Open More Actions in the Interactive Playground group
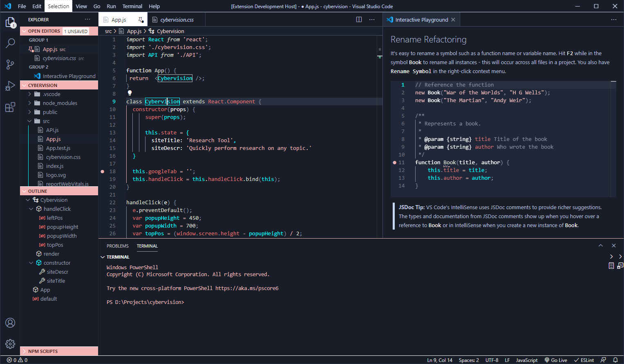Viewport: 624px width, 364px height. pos(614,20)
